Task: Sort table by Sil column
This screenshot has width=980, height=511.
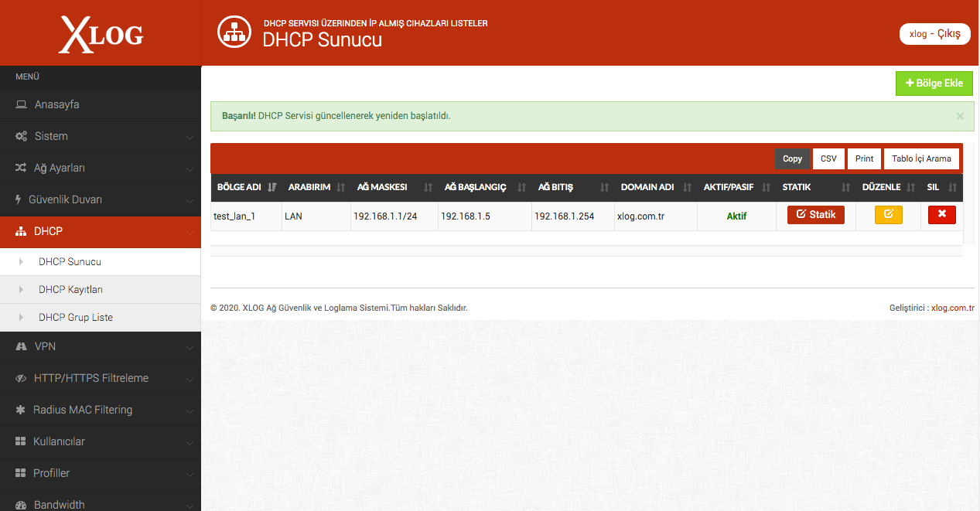Action: pos(941,187)
